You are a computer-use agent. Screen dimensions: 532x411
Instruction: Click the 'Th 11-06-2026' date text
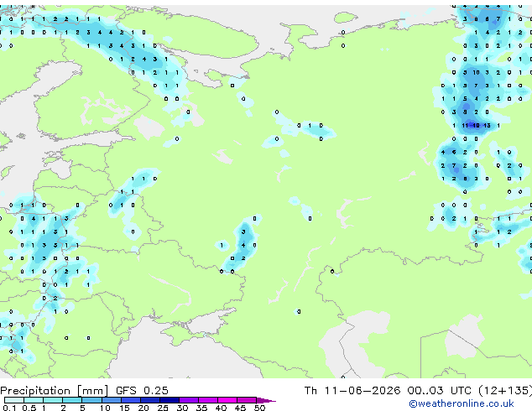tap(352, 391)
